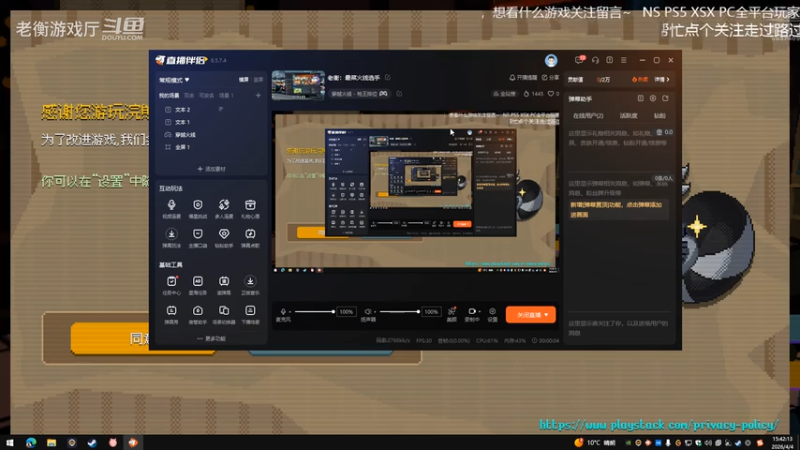Image resolution: width=800 pixels, height=450 pixels.
Task: Open the AD commercial task icon
Action: (197, 281)
